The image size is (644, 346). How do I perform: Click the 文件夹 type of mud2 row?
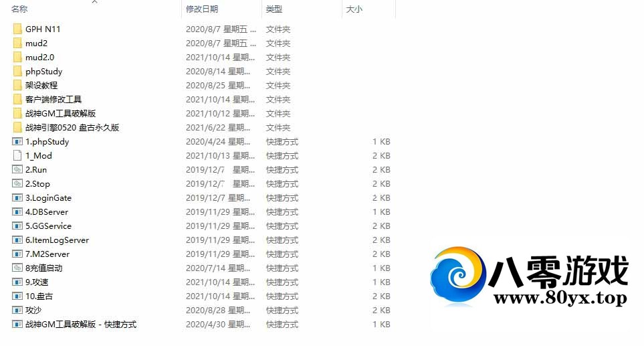coord(278,43)
